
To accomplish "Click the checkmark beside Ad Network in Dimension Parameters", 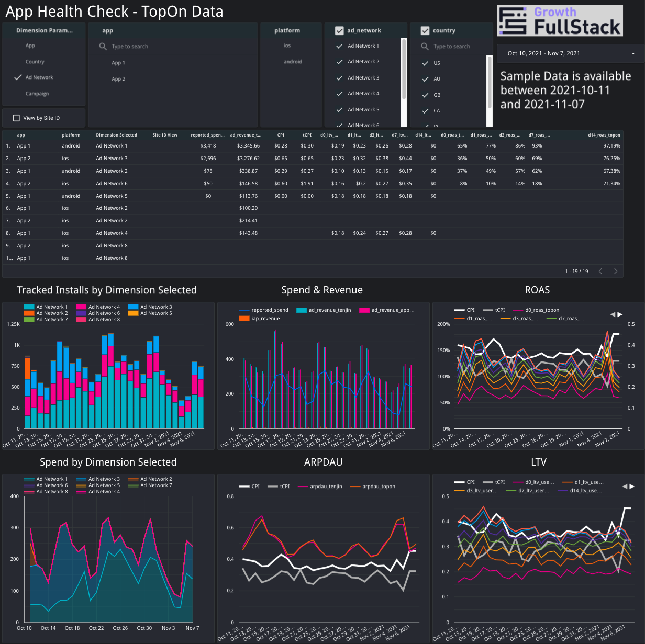I will [x=16, y=77].
